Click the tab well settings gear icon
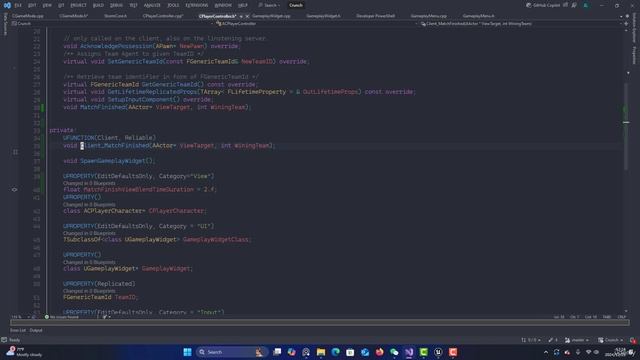 (x=627, y=16)
